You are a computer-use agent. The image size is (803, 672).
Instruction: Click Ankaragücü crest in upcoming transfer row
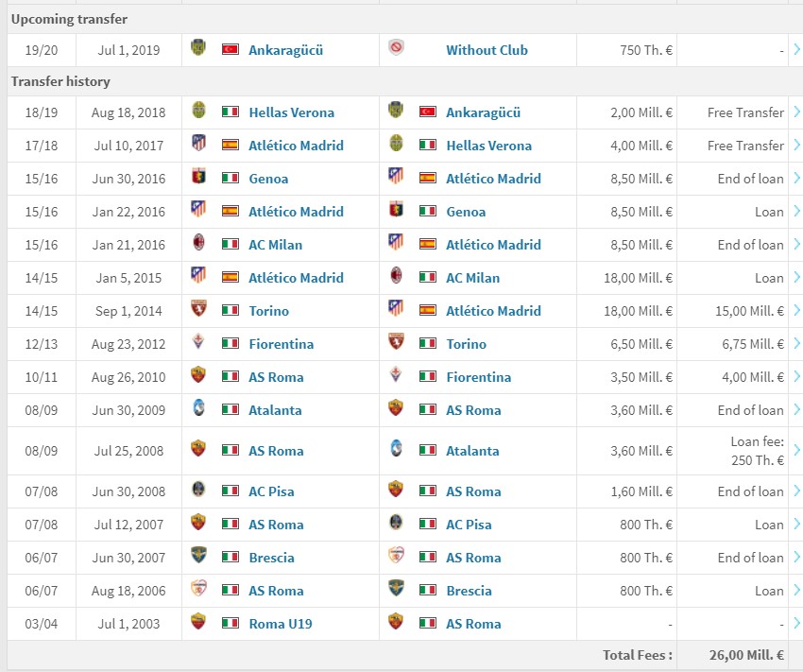pyautogui.click(x=198, y=47)
